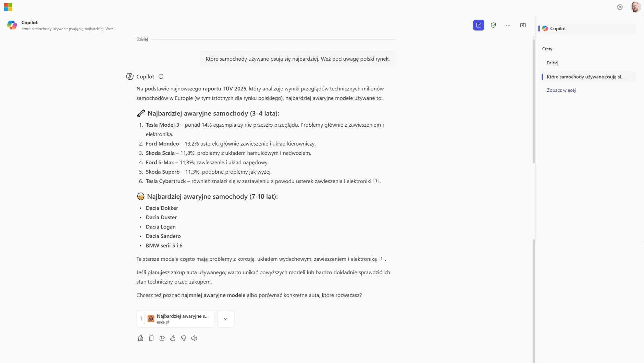Open the three-dots more options menu
The width and height of the screenshot is (644, 363).
point(508,25)
